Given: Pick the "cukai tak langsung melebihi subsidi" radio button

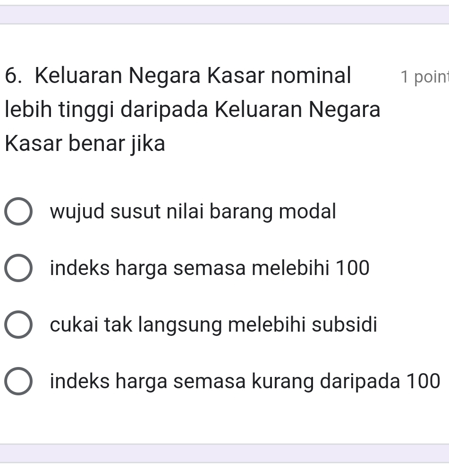Looking at the screenshot, I should tap(19, 325).
